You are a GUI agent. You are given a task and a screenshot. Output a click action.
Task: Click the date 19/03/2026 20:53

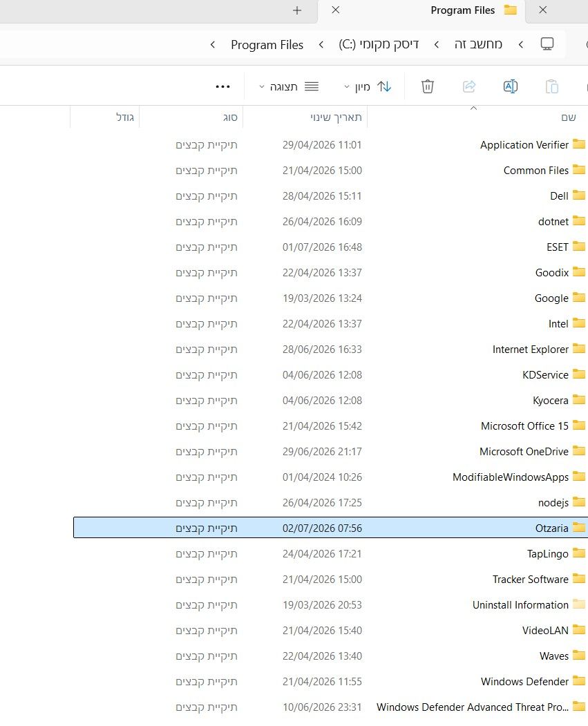[322, 604]
